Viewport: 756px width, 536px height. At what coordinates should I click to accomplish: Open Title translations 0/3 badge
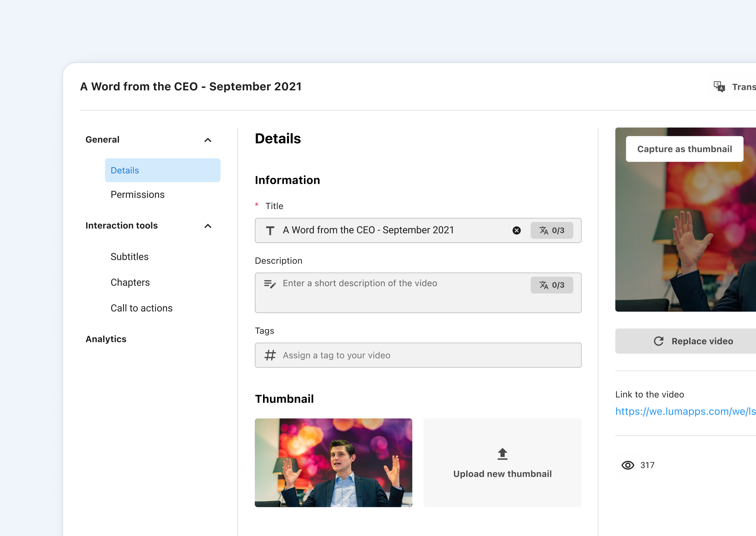point(552,230)
